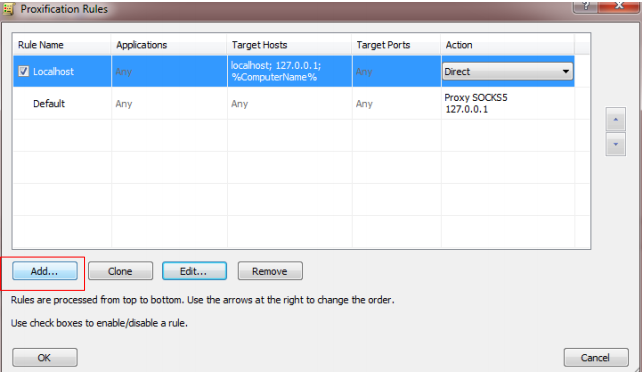Edit the selected Localhost rule
Image resolution: width=642 pixels, height=374 pixels.
(194, 271)
